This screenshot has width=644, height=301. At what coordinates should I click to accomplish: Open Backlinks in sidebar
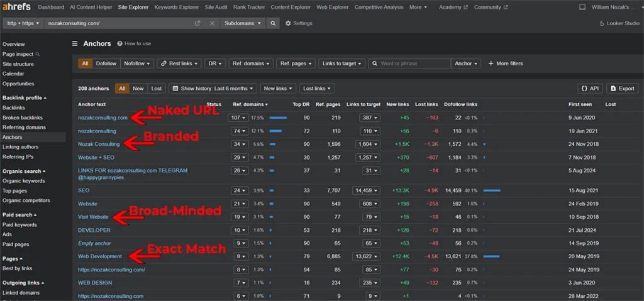14,107
